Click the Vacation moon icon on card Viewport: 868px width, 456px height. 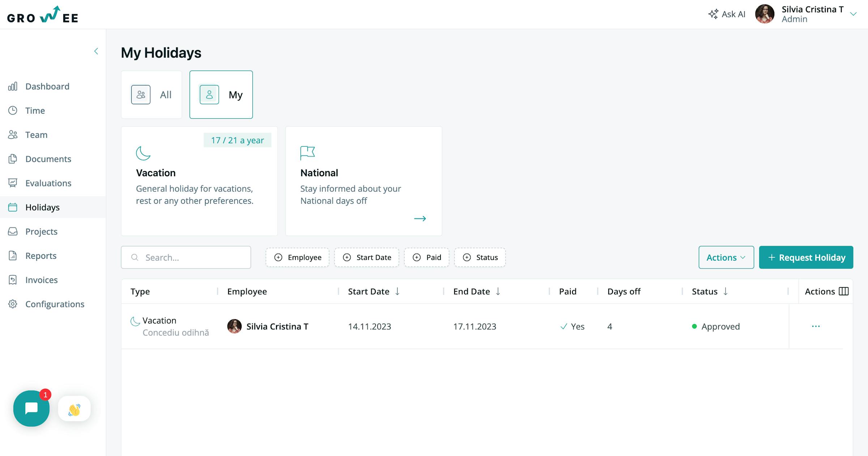(143, 153)
